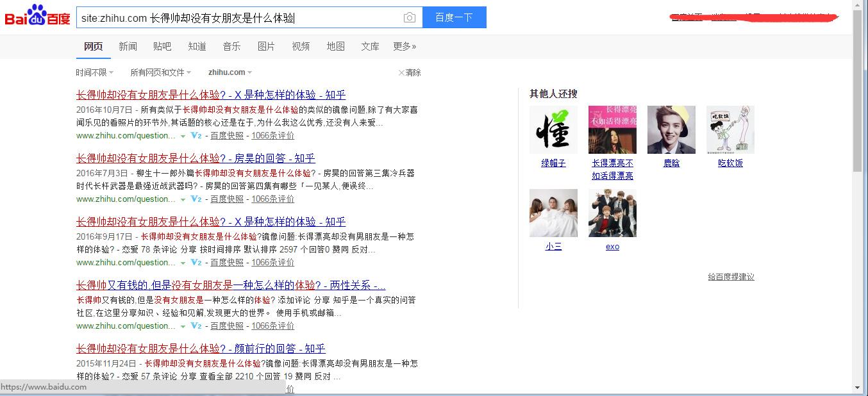Click scrollbar up arrow
This screenshot has width=868, height=396.
[858, 5]
